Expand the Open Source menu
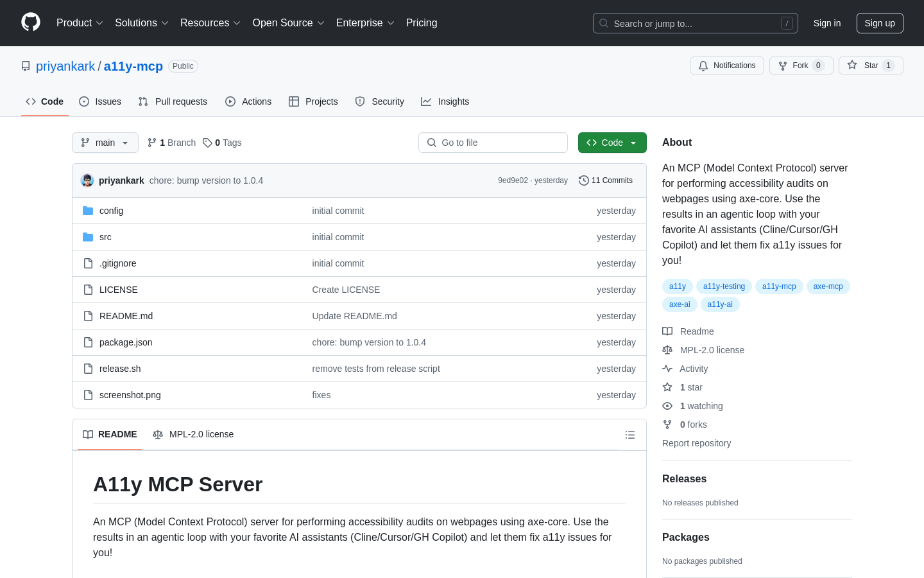Image resolution: width=924 pixels, height=578 pixels. pos(289,23)
